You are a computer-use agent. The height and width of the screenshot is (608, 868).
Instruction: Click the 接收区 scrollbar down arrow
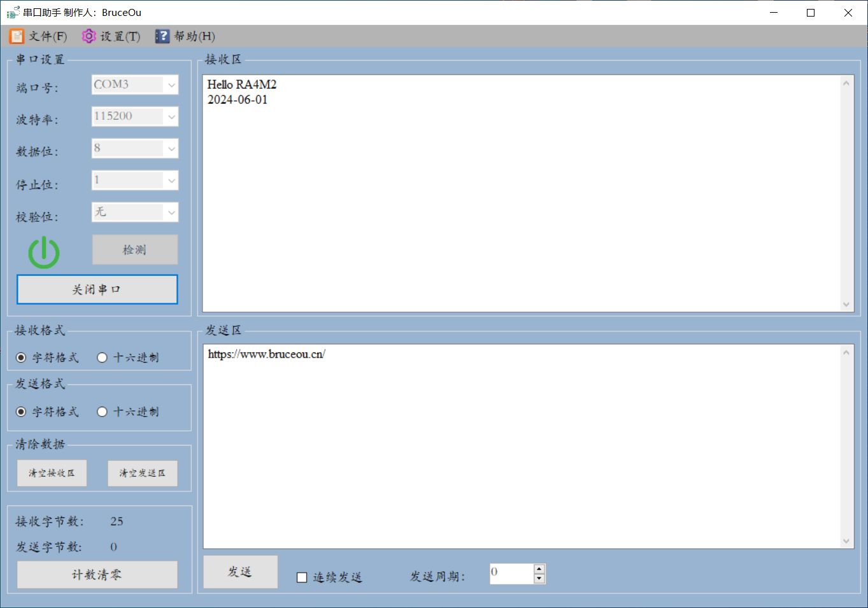pyautogui.click(x=846, y=305)
